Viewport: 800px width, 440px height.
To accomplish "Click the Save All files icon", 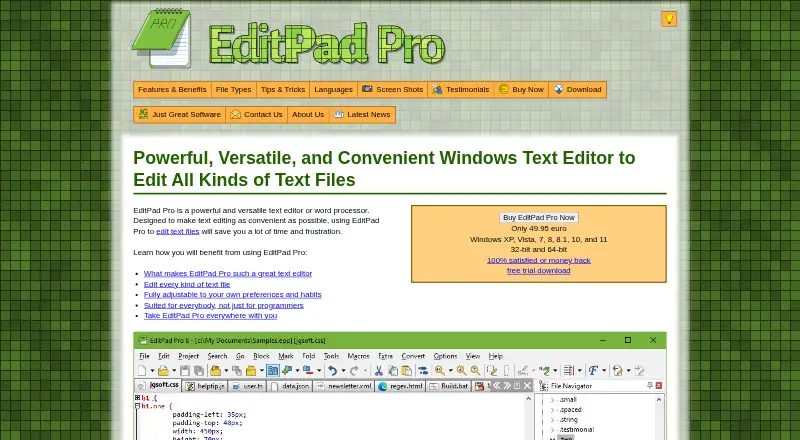I will [199, 371].
